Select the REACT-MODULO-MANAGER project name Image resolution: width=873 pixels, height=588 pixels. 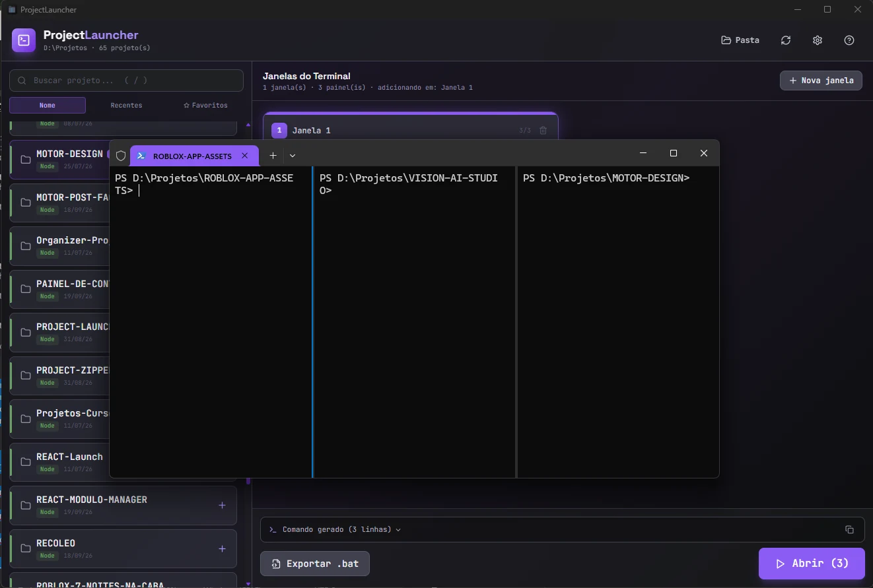pyautogui.click(x=92, y=500)
